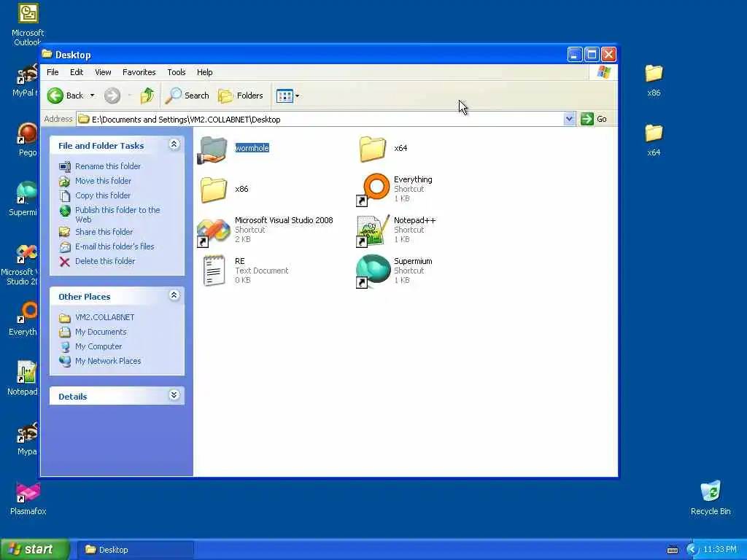747x560 pixels.
Task: Open the Search pane magnifier icon
Action: tap(174, 96)
